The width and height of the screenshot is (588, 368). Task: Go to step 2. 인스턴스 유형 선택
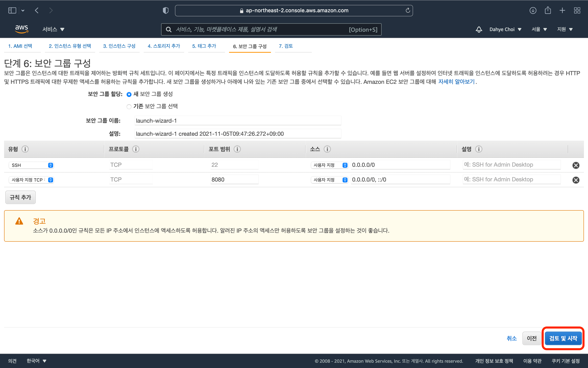pyautogui.click(x=70, y=46)
